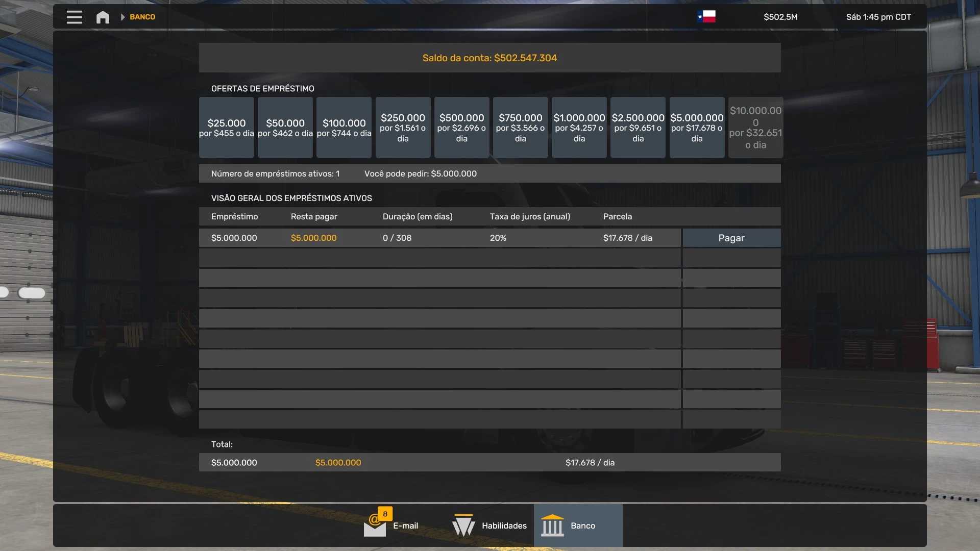Viewport: 980px width, 551px height.
Task: Choose the $5.000.000 loan offer
Action: click(x=697, y=128)
